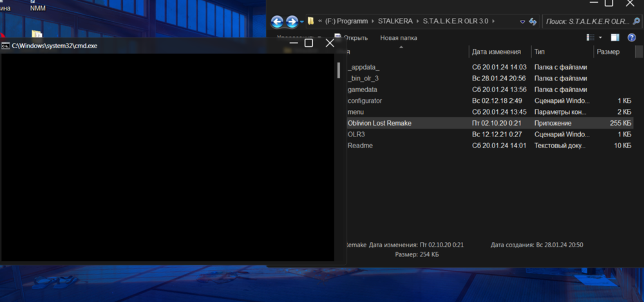Viewport: 644px width, 302px height.
Task: Sort by Размер column header
Action: [608, 52]
